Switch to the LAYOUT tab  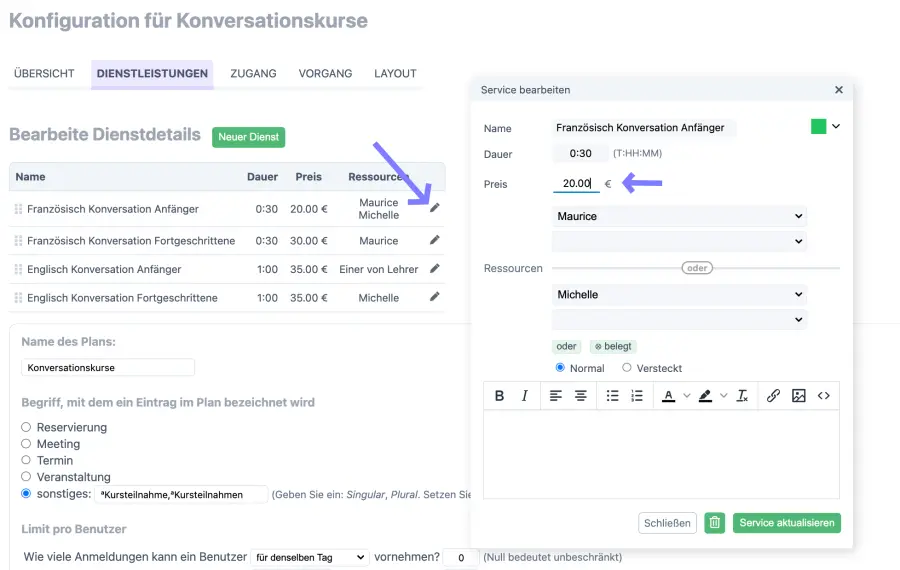tap(395, 73)
